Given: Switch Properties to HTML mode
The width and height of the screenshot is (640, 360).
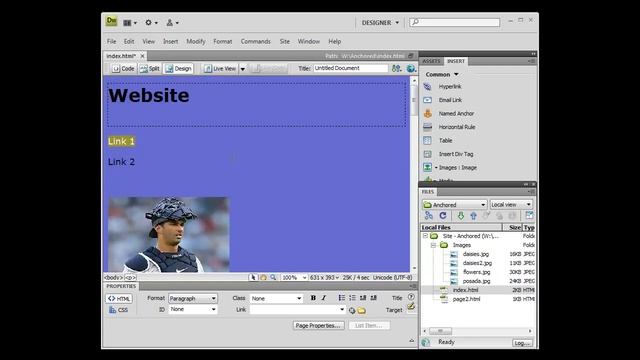Looking at the screenshot, I should 119,299.
